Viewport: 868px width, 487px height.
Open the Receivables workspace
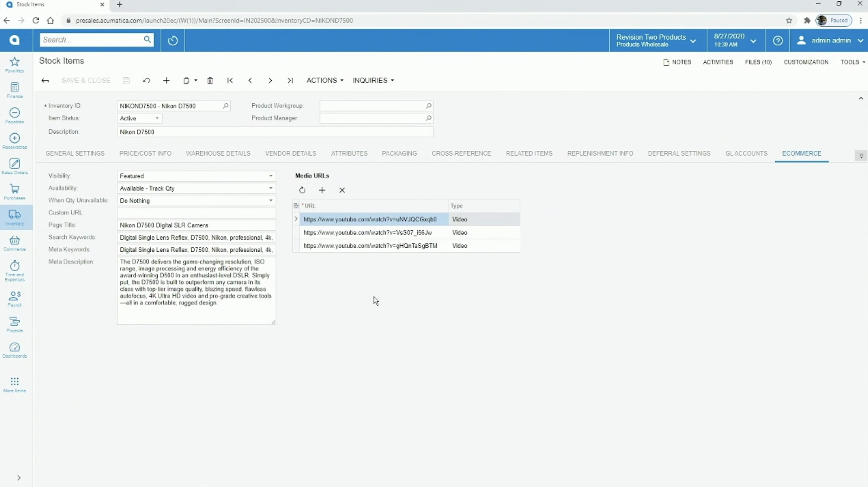14,141
